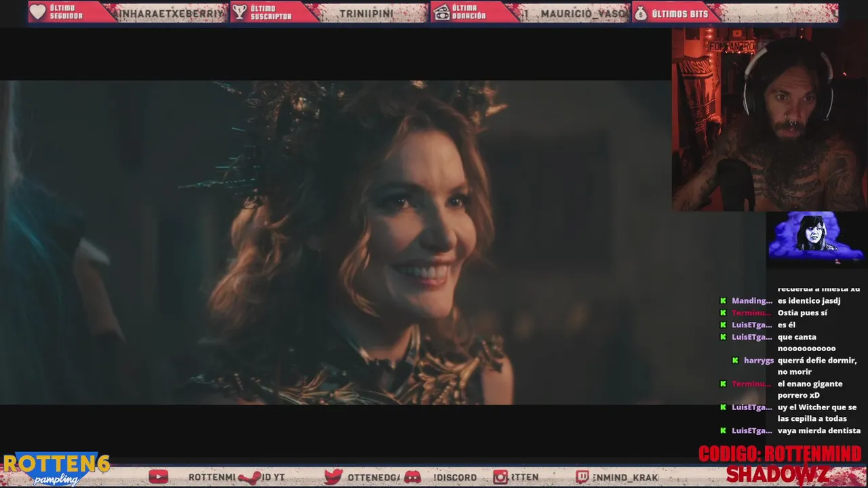Click Kick badge beside 'es identico jasdj'
The width and height of the screenshot is (868, 488).
pyautogui.click(x=723, y=301)
